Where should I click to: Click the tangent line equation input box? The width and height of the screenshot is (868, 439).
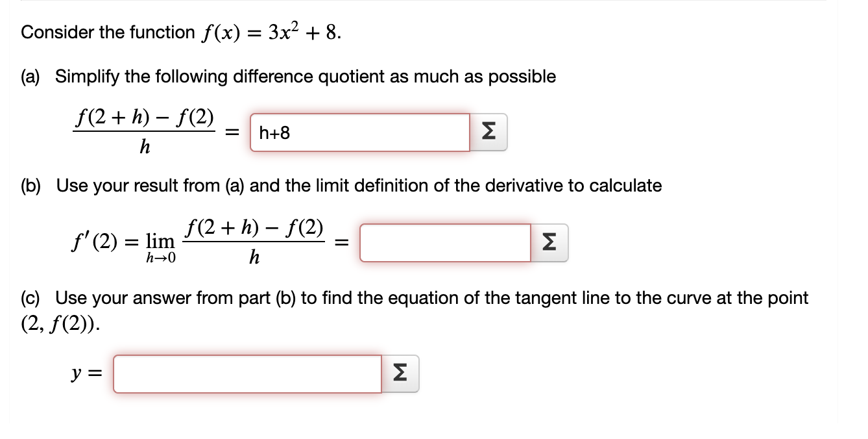pyautogui.click(x=247, y=372)
